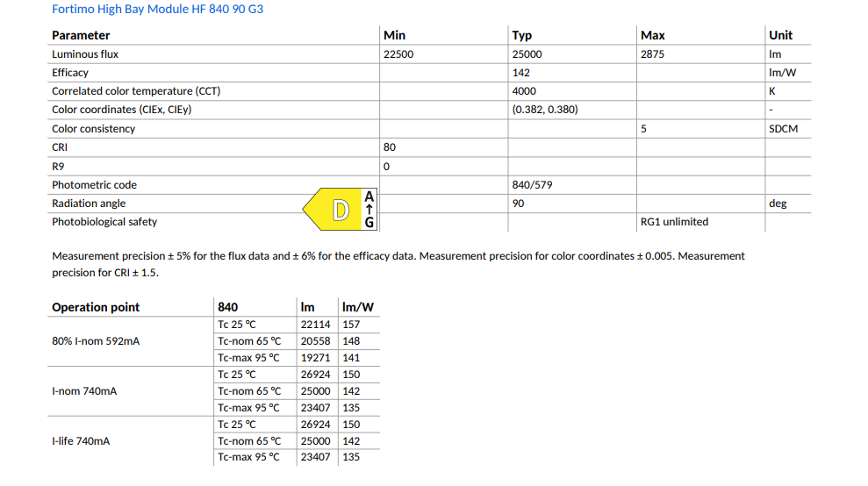Click the measurement precision note paragraph
This screenshot has height=486, width=868.
click(x=398, y=264)
